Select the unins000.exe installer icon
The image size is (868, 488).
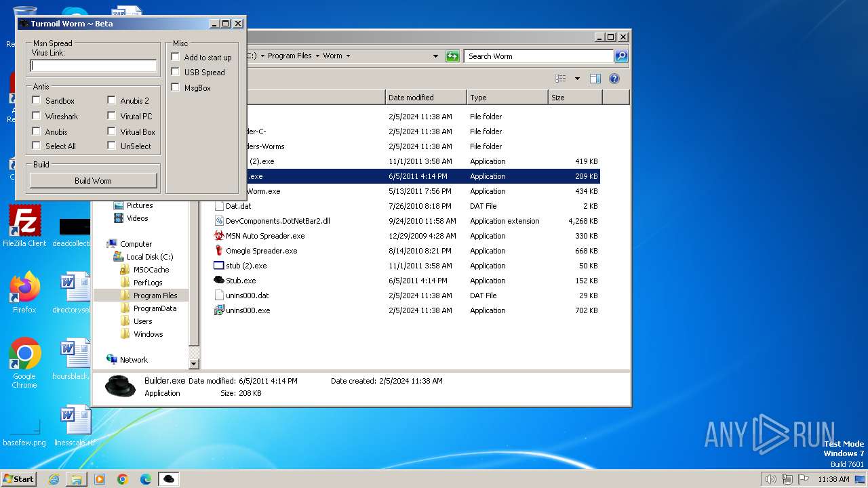pyautogui.click(x=219, y=310)
